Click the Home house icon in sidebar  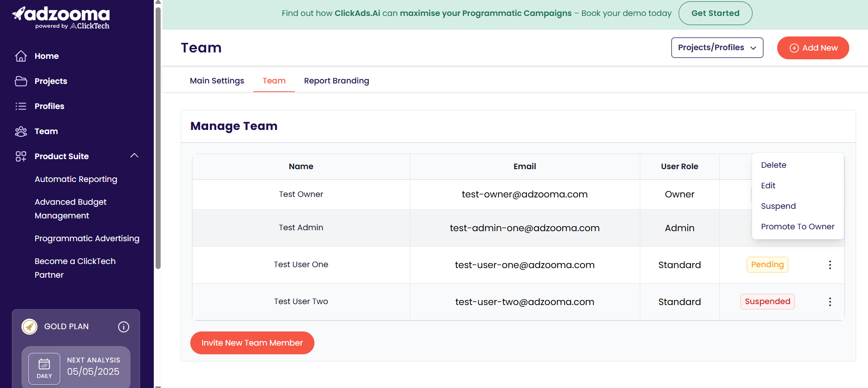pyautogui.click(x=21, y=56)
